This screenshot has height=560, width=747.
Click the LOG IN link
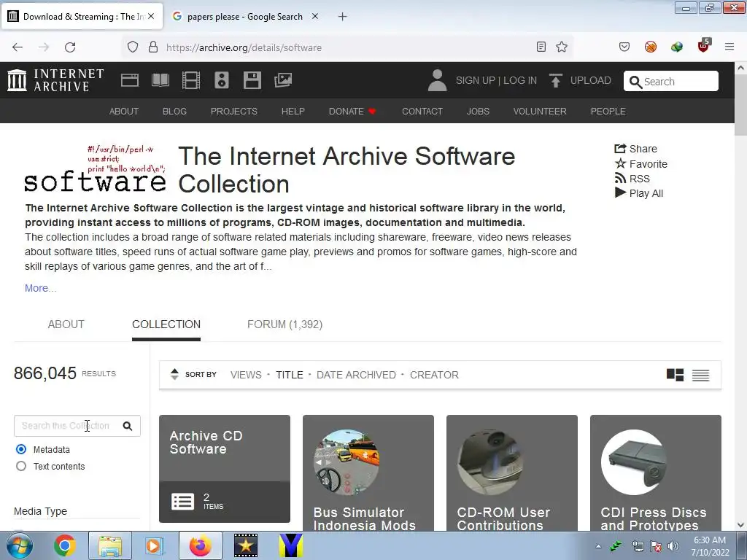(520, 80)
